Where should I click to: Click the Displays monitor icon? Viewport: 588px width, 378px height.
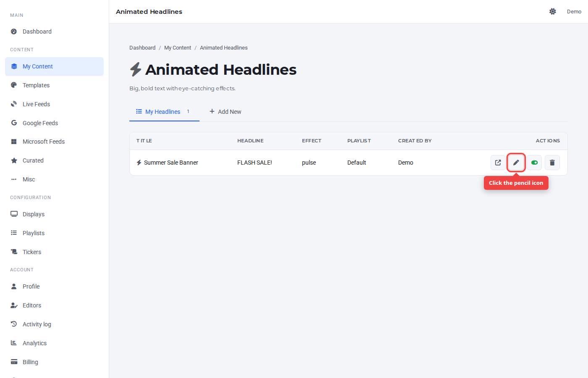point(14,214)
